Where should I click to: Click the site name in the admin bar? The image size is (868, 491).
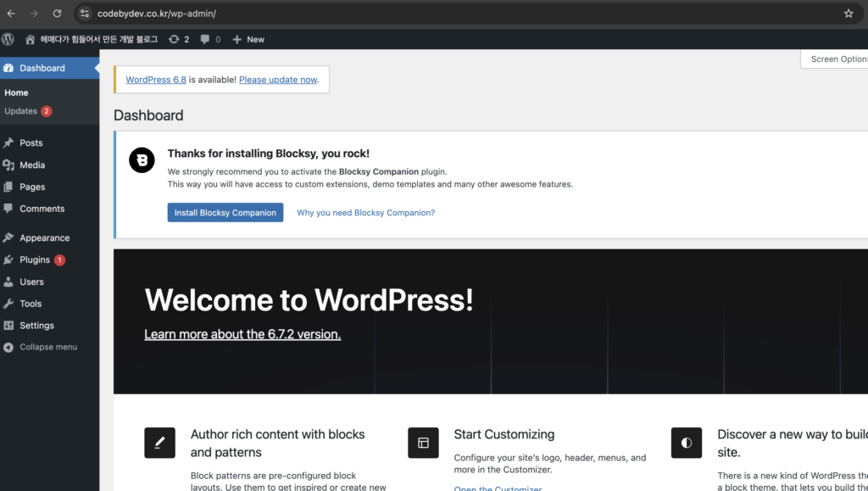(99, 39)
